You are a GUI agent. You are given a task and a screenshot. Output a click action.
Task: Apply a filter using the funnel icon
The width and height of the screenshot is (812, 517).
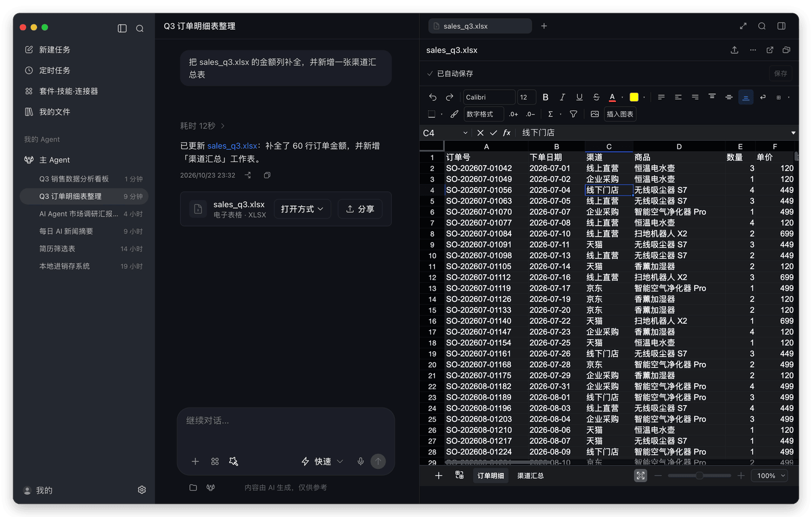coord(573,114)
